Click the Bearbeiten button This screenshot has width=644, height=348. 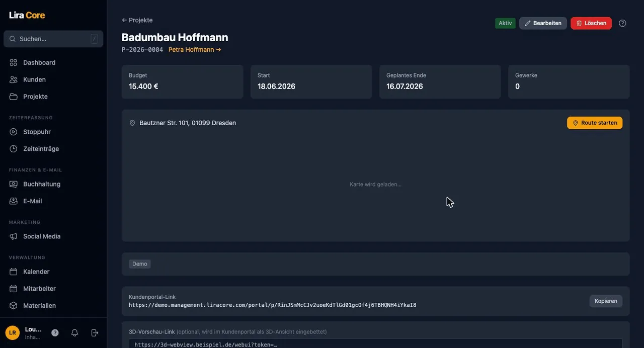[543, 23]
